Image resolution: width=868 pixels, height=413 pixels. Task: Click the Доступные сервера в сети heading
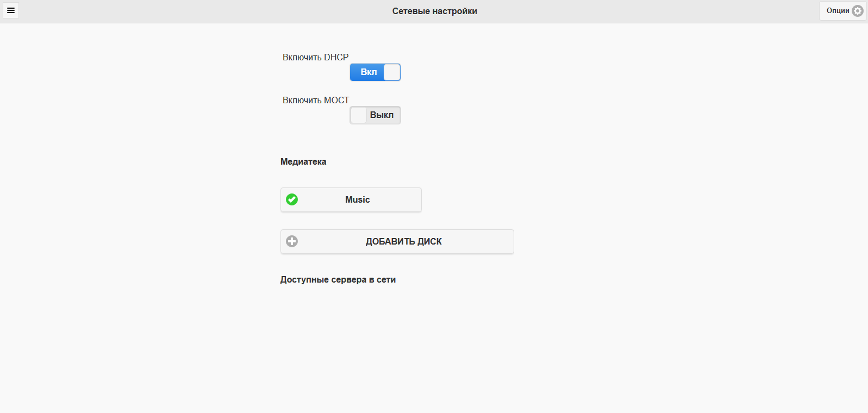point(338,280)
